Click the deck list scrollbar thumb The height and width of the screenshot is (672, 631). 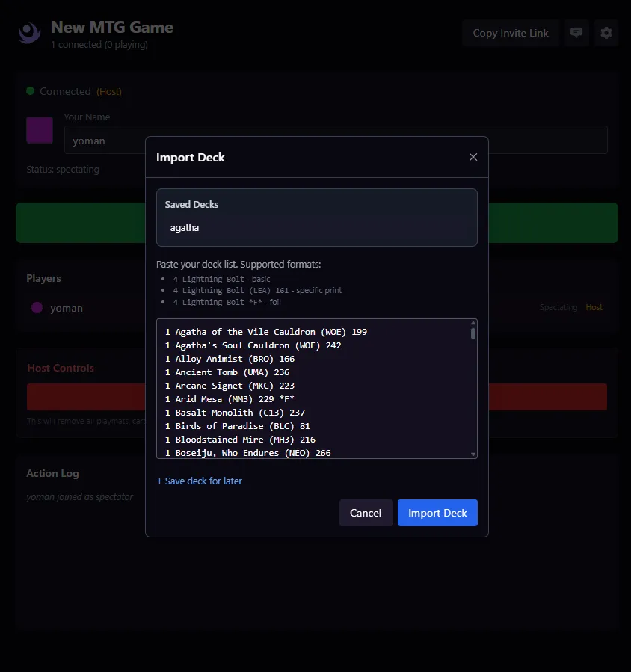click(473, 334)
